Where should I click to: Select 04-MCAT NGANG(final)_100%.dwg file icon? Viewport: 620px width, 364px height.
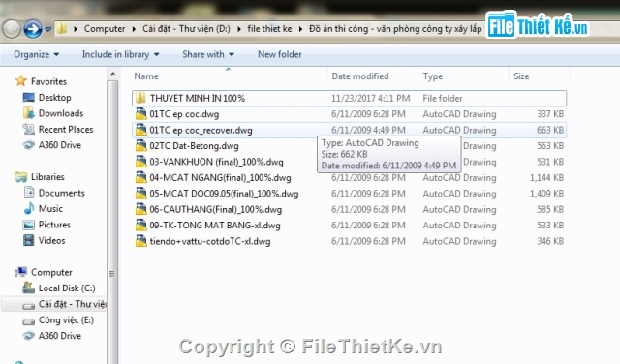140,177
